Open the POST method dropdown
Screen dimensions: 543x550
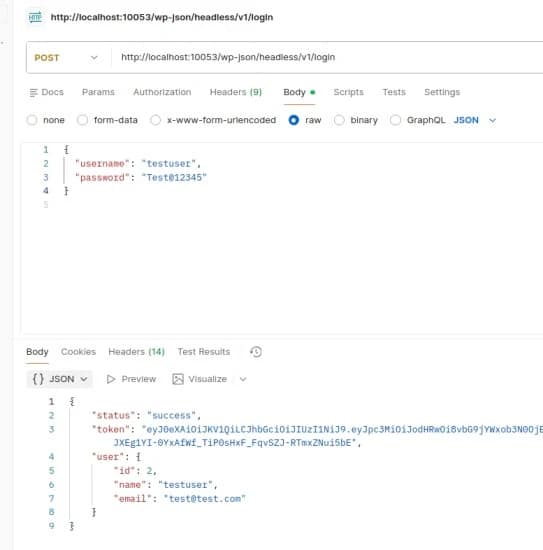(x=66, y=58)
